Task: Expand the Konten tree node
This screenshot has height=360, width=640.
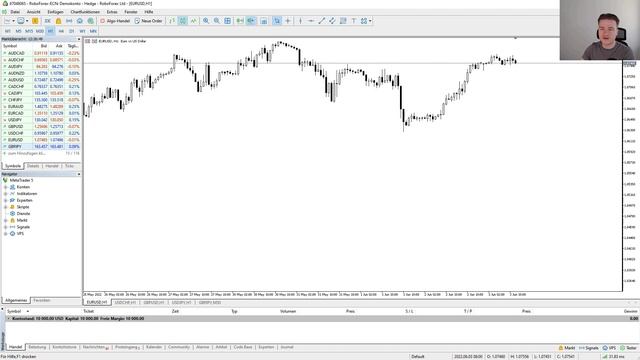Action: (x=6, y=187)
